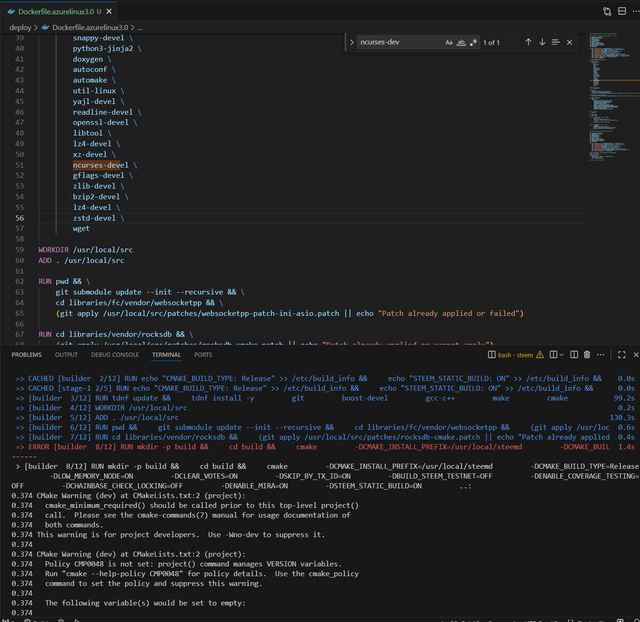
Task: Kill terminal with trash icon
Action: 587,355
